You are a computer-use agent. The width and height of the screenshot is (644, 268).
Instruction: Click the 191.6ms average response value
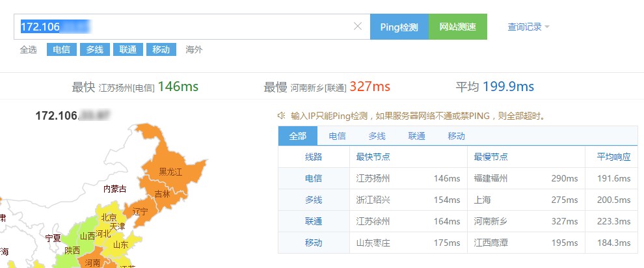(613, 178)
